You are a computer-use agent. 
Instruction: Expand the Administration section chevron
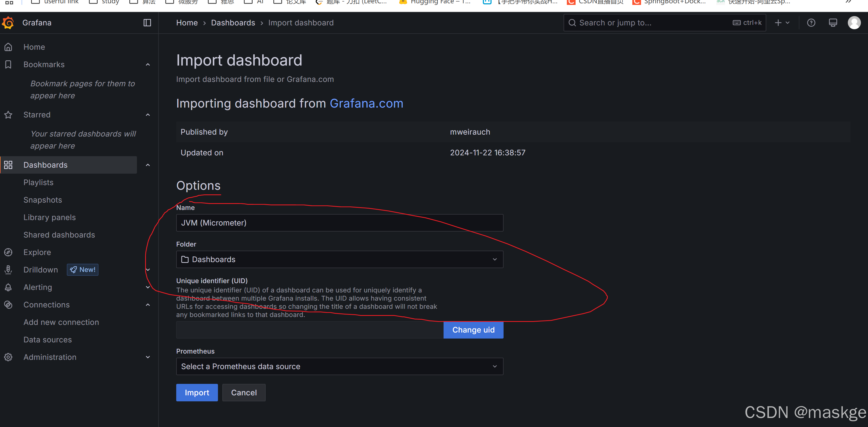148,357
